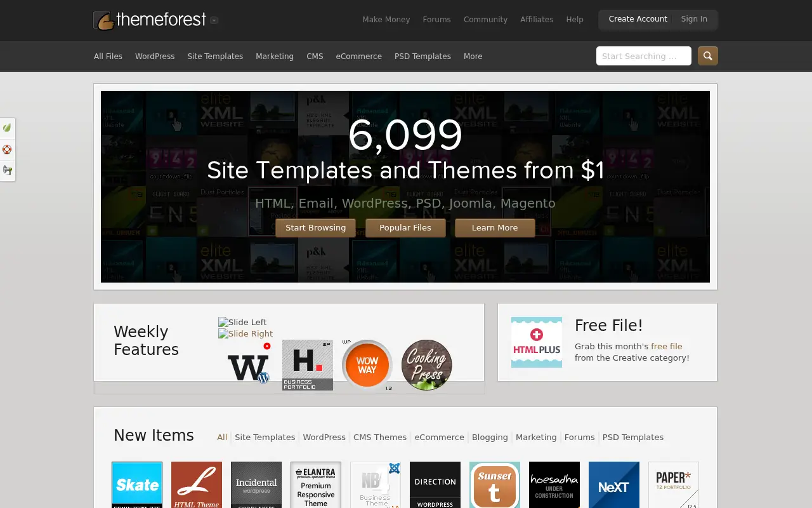Open the Make Money link
The height and width of the screenshot is (508, 812).
[x=386, y=20]
